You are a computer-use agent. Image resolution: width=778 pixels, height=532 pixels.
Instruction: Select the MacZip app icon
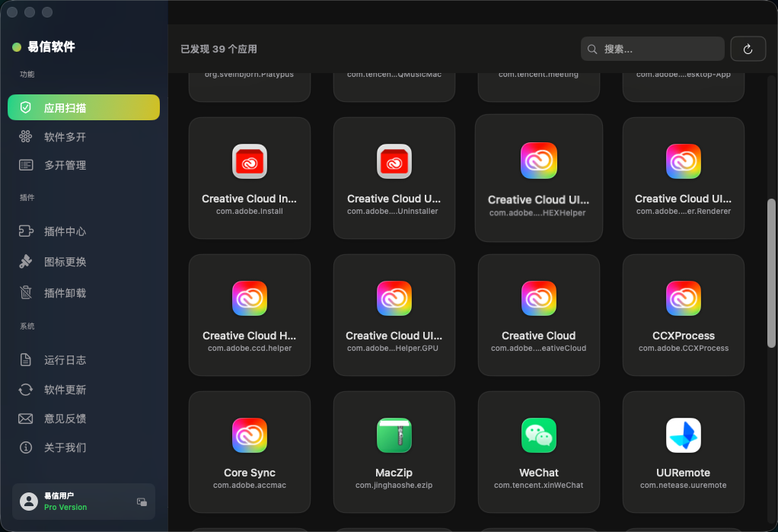pyautogui.click(x=394, y=435)
